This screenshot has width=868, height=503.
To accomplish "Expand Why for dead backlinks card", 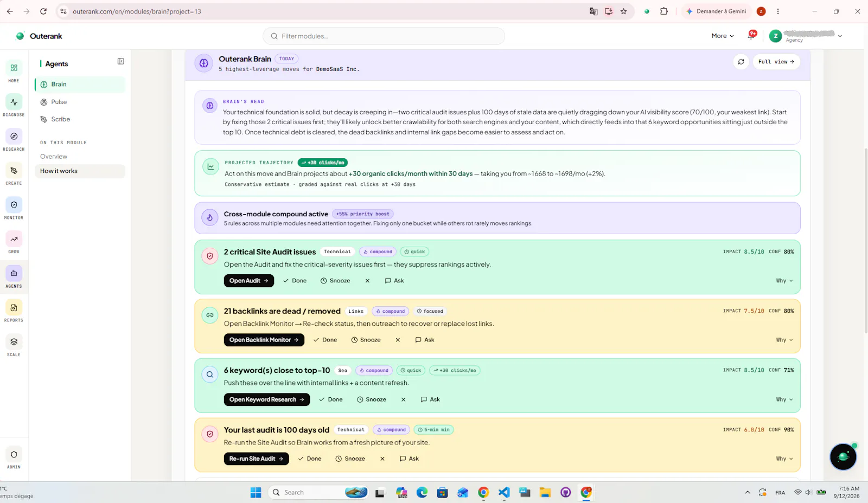I will pos(784,340).
